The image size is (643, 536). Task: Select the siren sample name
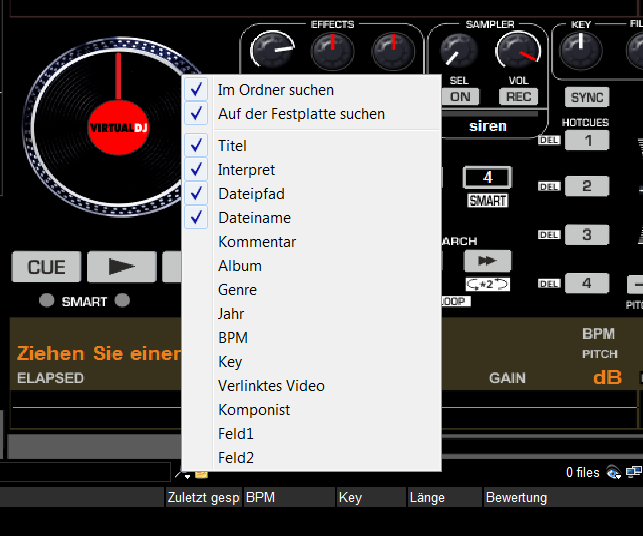coord(488,126)
